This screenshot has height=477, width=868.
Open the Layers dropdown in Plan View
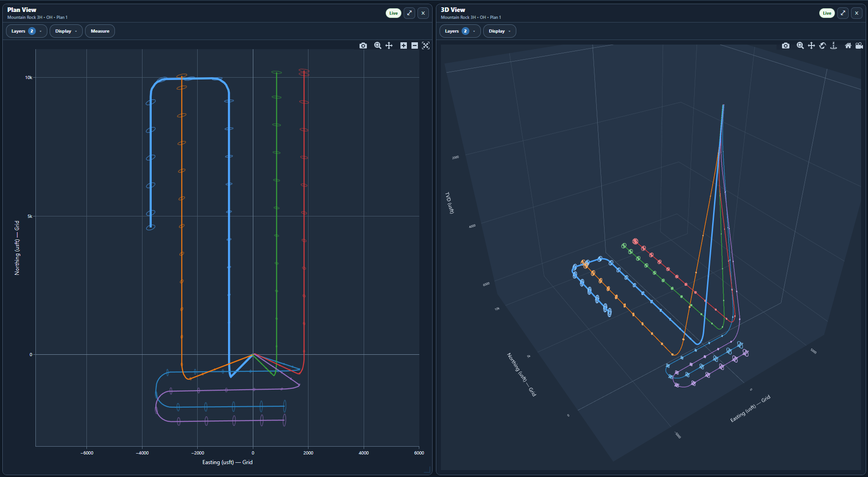click(x=26, y=31)
